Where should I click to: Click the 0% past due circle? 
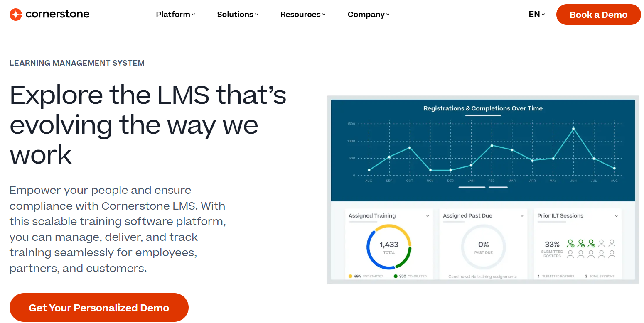point(483,247)
